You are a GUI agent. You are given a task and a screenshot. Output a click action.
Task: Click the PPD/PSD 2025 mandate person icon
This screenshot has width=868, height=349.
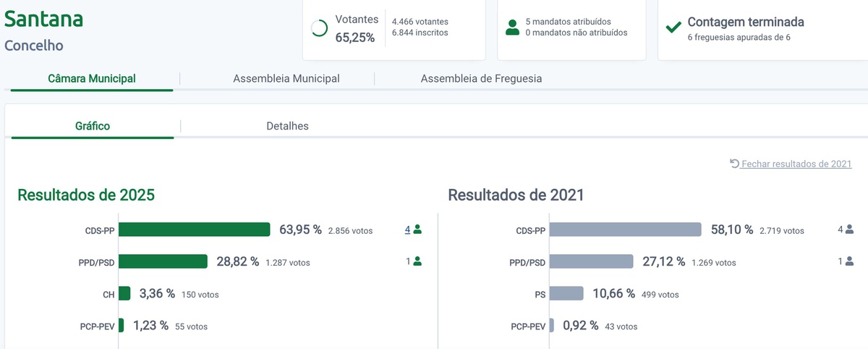417,261
